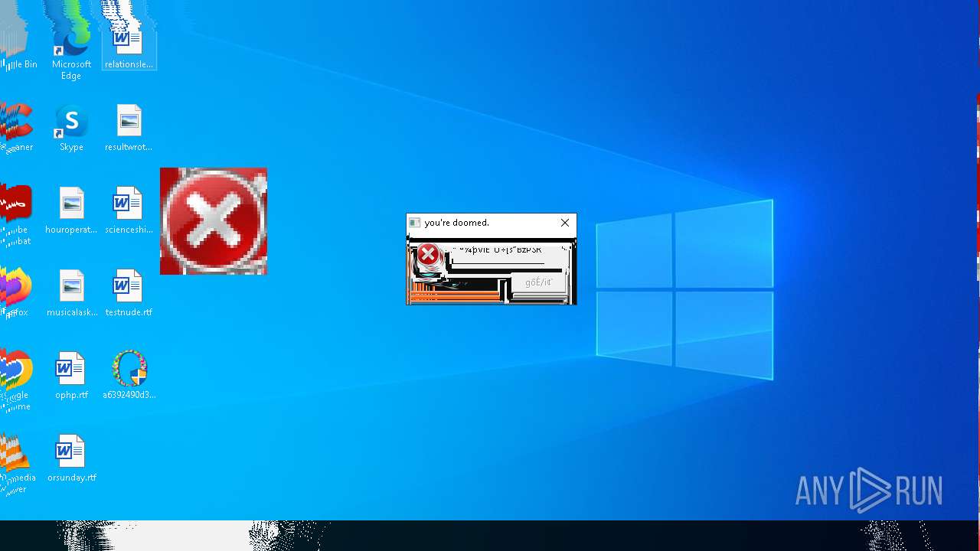Select the houroperat... image file icon
Screen dimensions: 980x551
tap(71, 210)
